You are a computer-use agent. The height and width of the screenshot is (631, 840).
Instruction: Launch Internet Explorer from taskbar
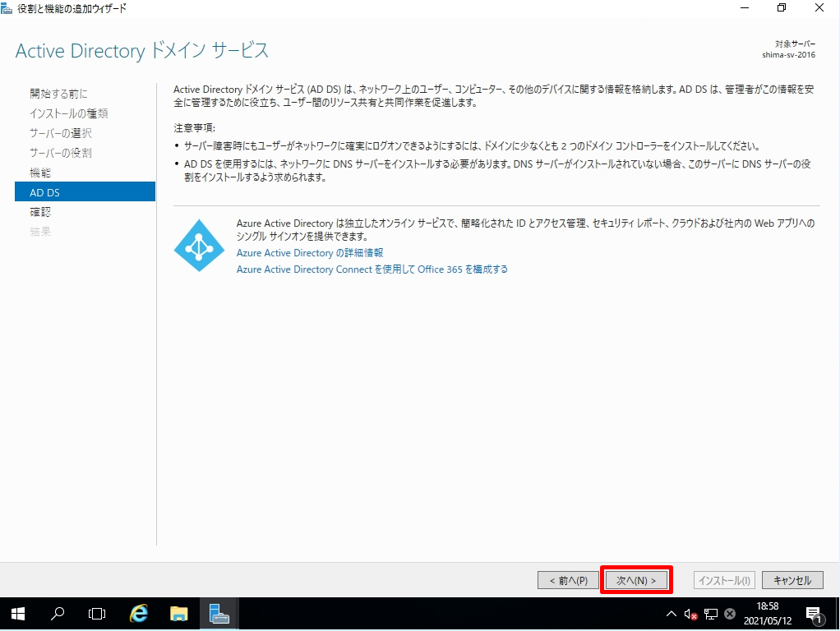click(139, 614)
